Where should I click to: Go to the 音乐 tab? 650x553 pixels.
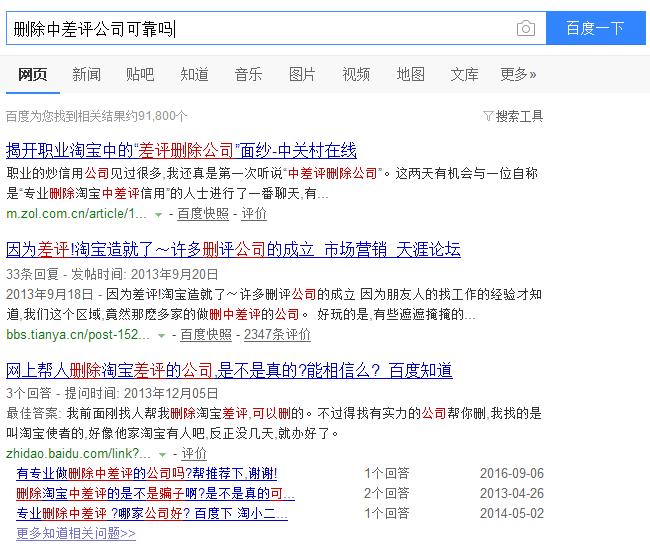coord(248,74)
